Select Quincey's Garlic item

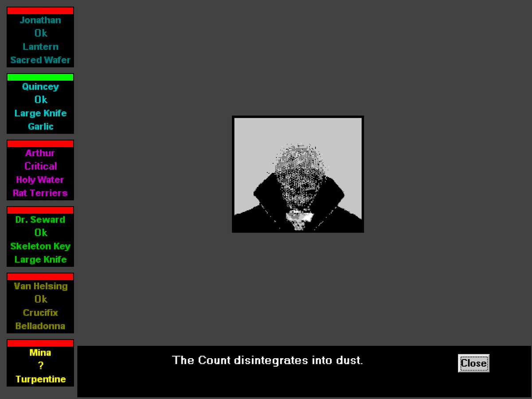tap(40, 126)
